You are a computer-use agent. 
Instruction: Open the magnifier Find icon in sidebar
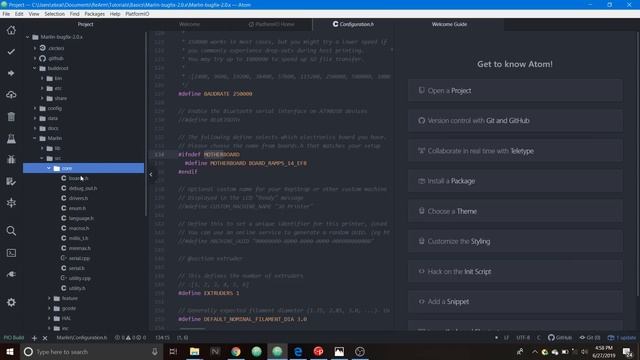11,231
